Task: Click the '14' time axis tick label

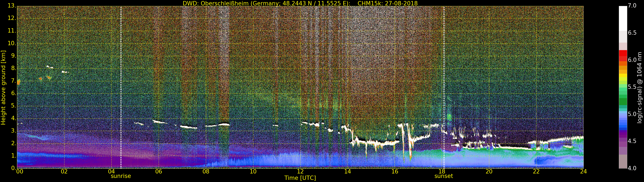Action: tap(348, 171)
